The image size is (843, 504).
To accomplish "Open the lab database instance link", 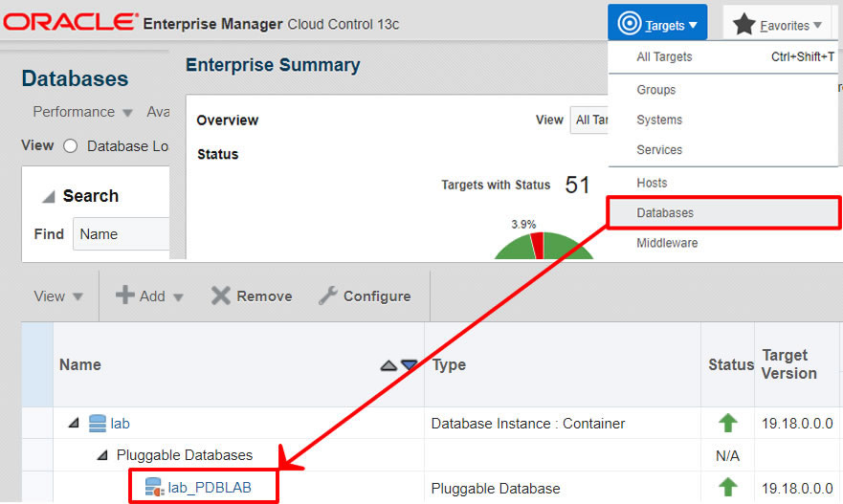I will point(120,424).
